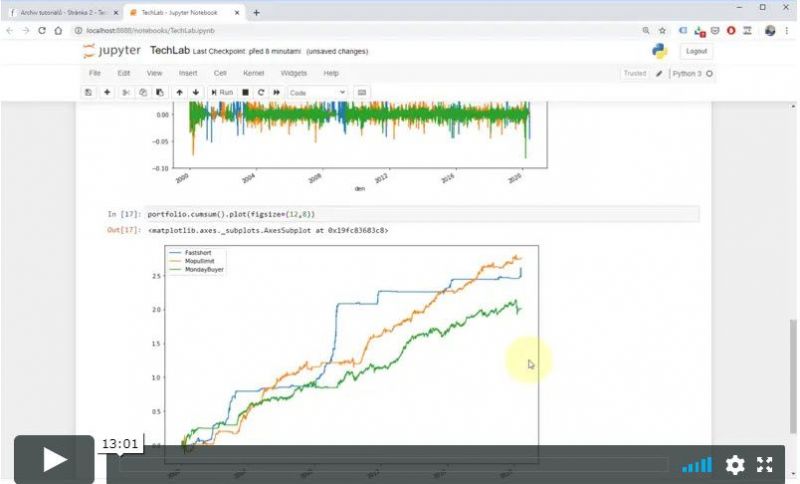Viewport: 800px width, 484px height.
Task: Restart the kernel icon
Action: (261, 92)
